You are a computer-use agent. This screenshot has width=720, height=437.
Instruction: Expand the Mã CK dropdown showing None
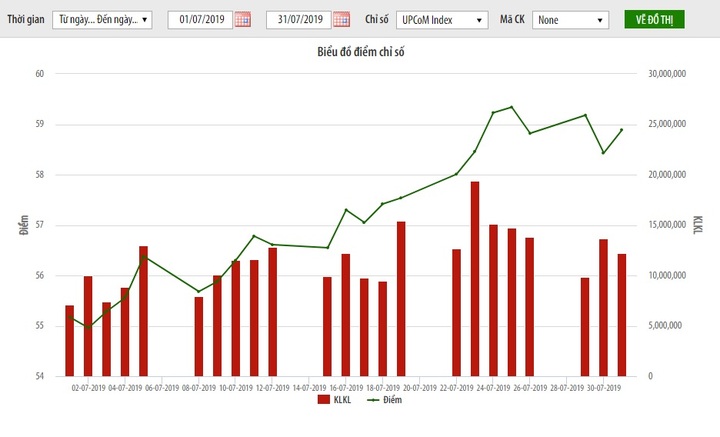tap(570, 19)
